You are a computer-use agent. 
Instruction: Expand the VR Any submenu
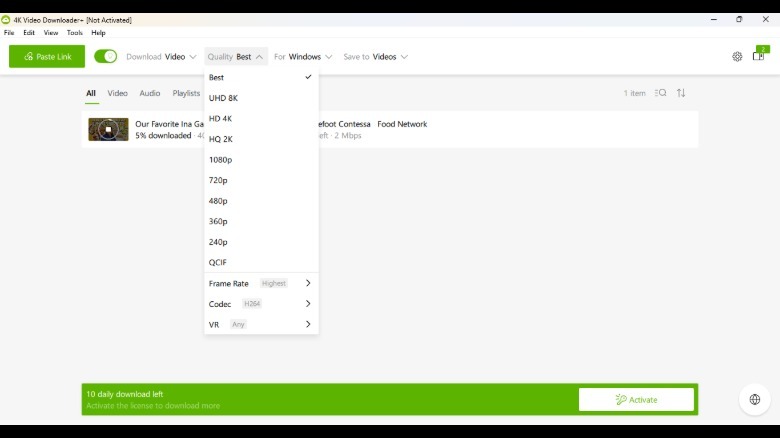(260, 324)
